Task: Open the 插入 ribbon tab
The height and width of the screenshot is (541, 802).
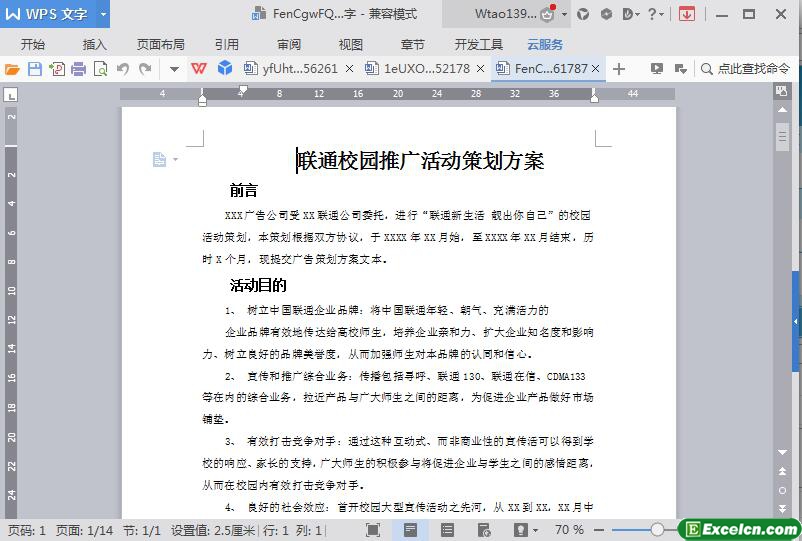Action: click(95, 44)
